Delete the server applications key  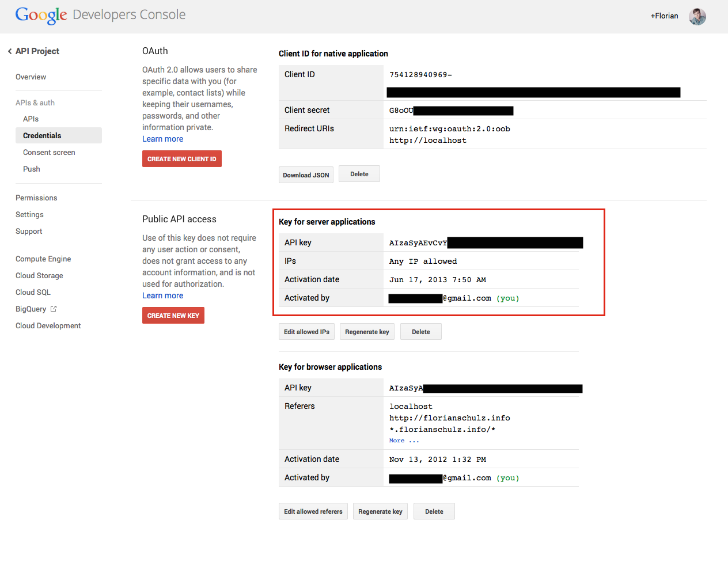[x=421, y=332]
